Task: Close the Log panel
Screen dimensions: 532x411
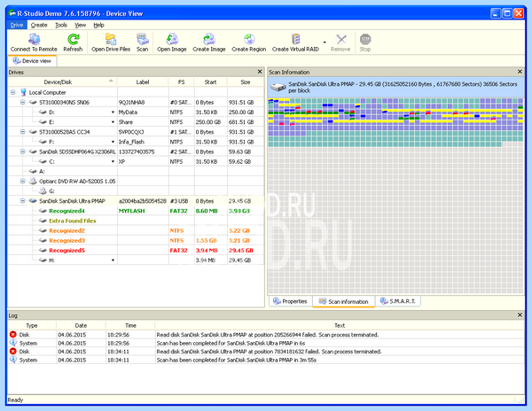Action: coord(520,315)
